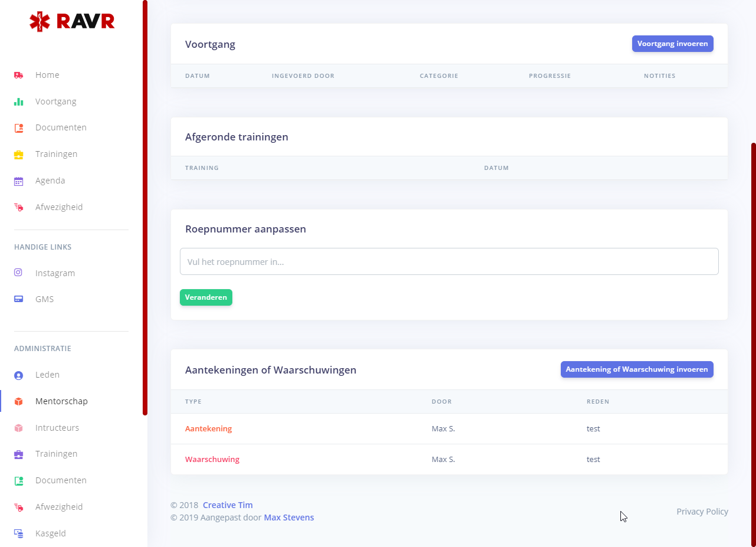This screenshot has height=547, width=756.
Task: Focus the roepnummer input field
Action: pyautogui.click(x=449, y=261)
